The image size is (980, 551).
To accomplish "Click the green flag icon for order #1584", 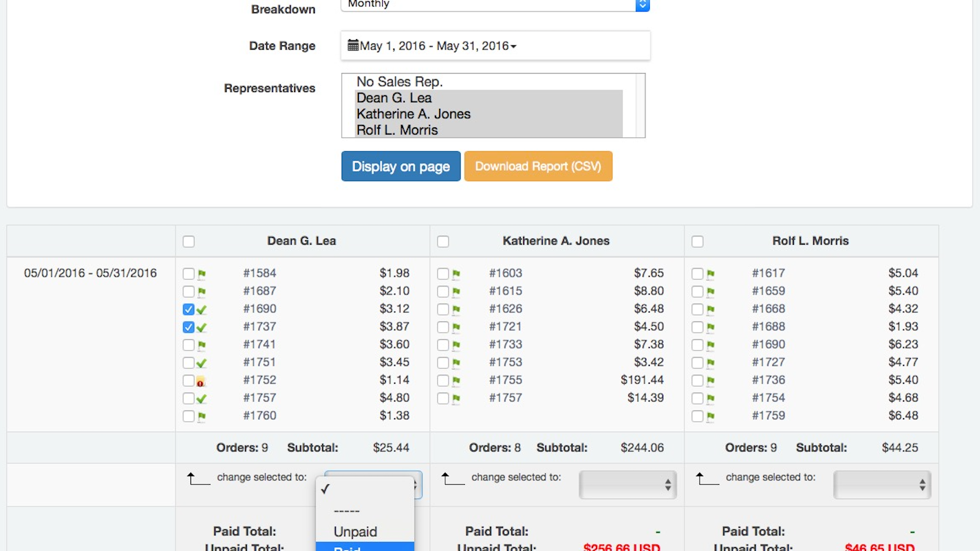I will [x=202, y=274].
